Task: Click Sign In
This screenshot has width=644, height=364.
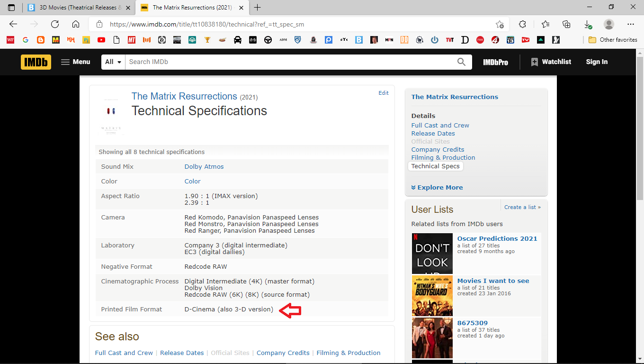Action: 597,62
